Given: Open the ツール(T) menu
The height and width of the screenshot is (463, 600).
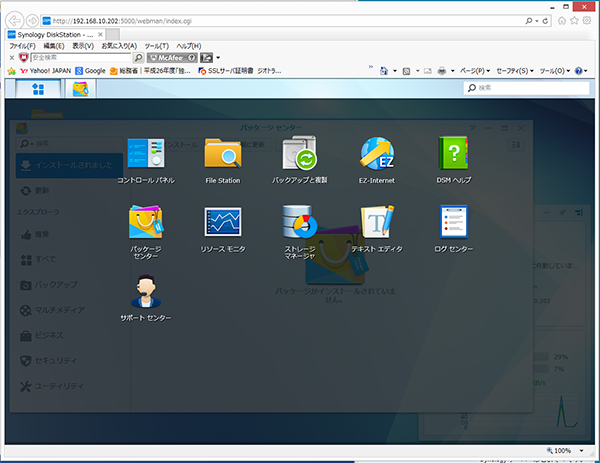Looking at the screenshot, I should coord(157,46).
